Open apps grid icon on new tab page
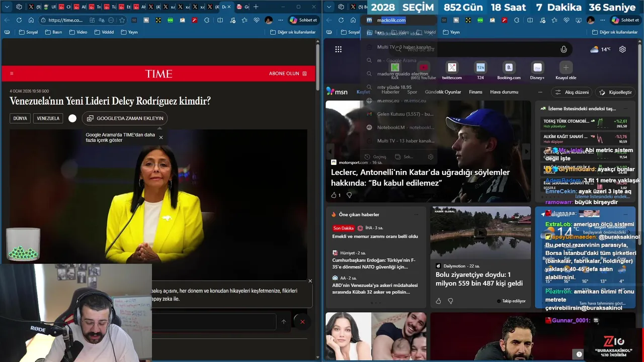The width and height of the screenshot is (644, 362). click(339, 49)
